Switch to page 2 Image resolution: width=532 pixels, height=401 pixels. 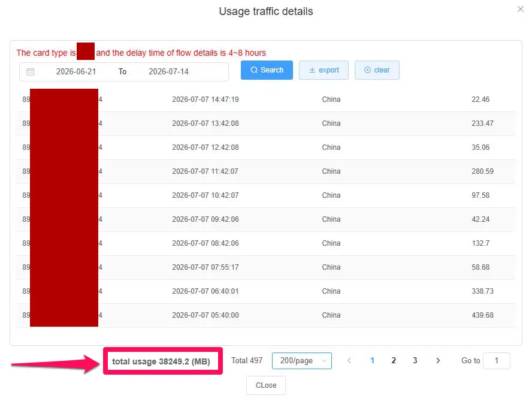coord(394,361)
